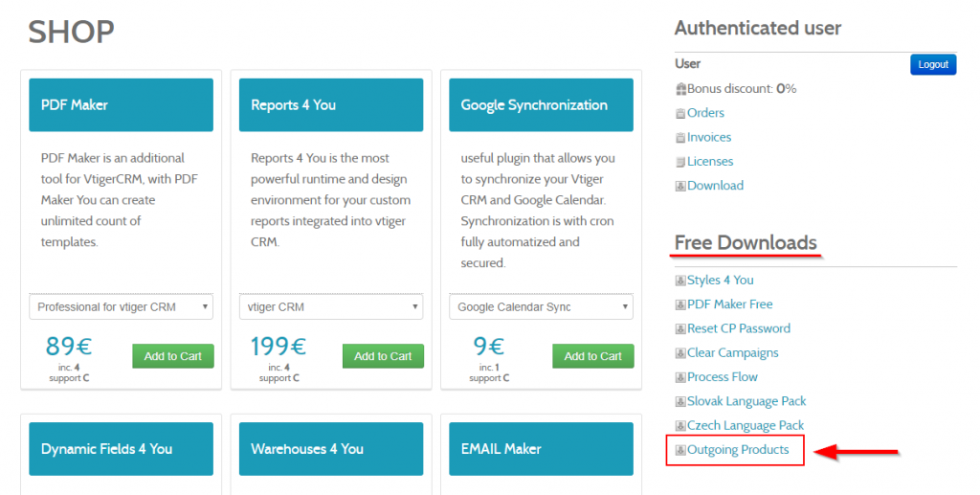
Task: Open the PDF Maker product header
Action: 121,105
